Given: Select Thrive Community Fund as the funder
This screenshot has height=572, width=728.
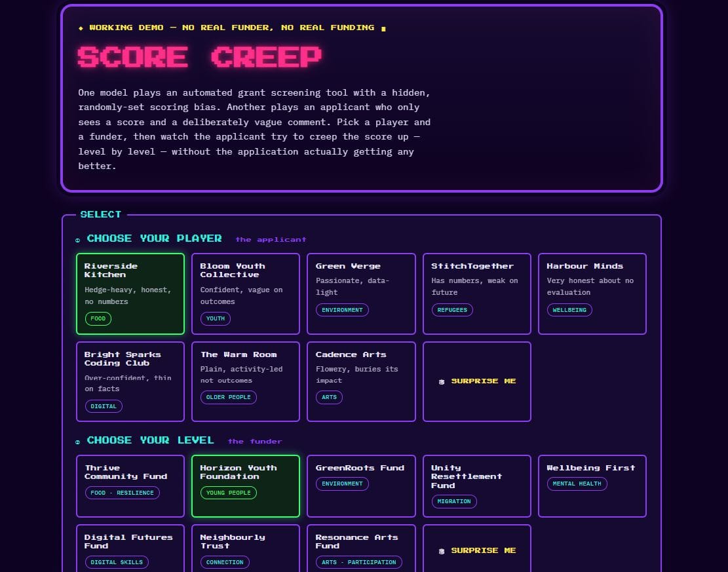Looking at the screenshot, I should 130,486.
